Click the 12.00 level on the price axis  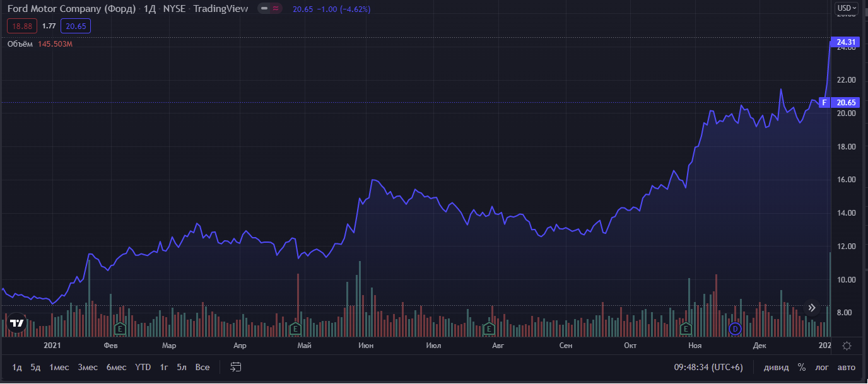[845, 247]
